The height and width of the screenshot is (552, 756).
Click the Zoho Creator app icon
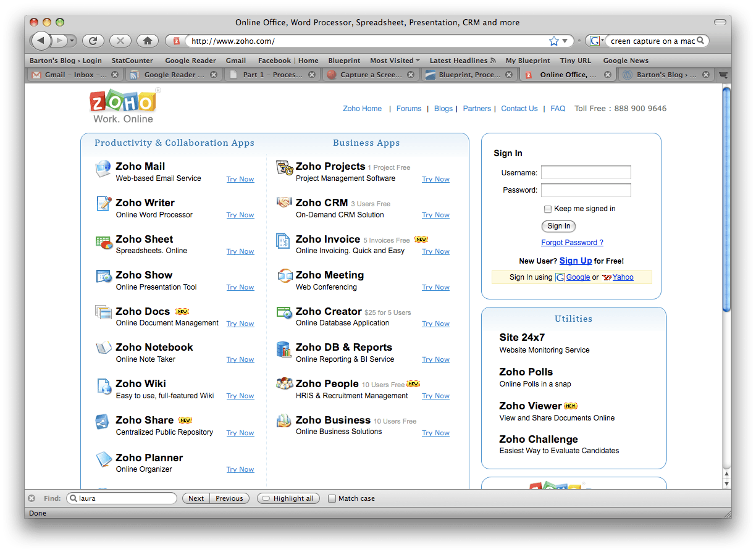pyautogui.click(x=284, y=312)
